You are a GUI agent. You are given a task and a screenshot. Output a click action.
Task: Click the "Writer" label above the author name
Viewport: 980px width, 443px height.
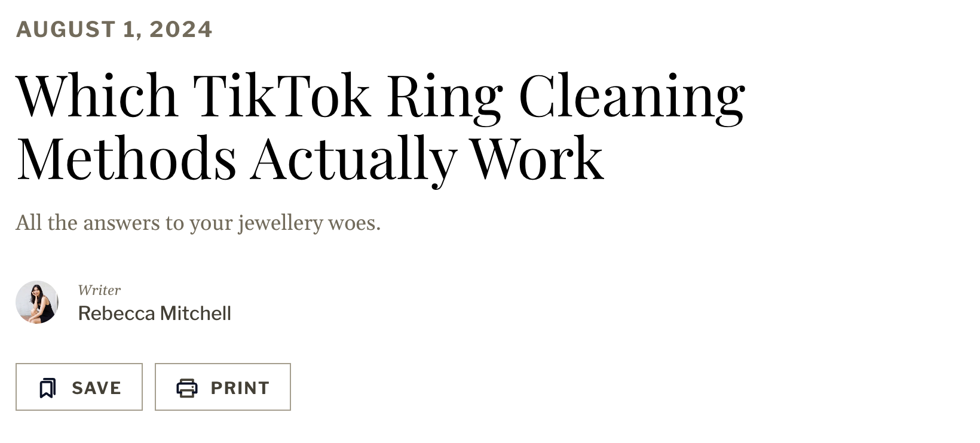click(99, 290)
